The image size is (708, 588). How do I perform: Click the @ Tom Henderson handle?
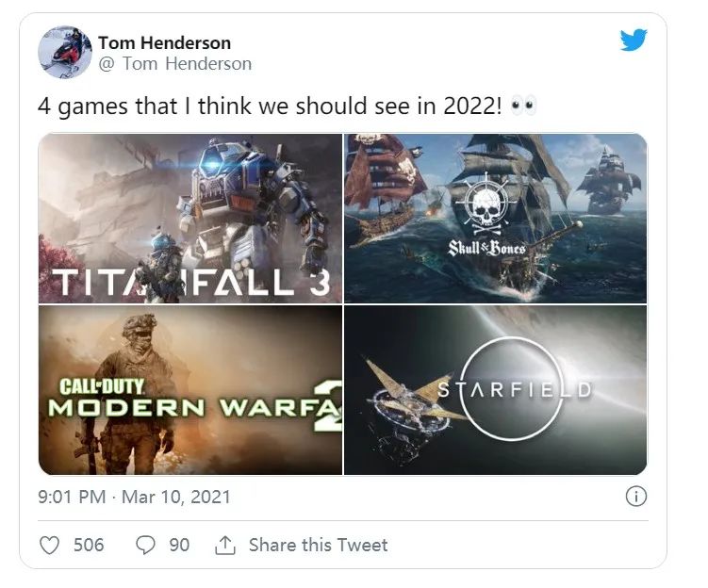(x=175, y=64)
